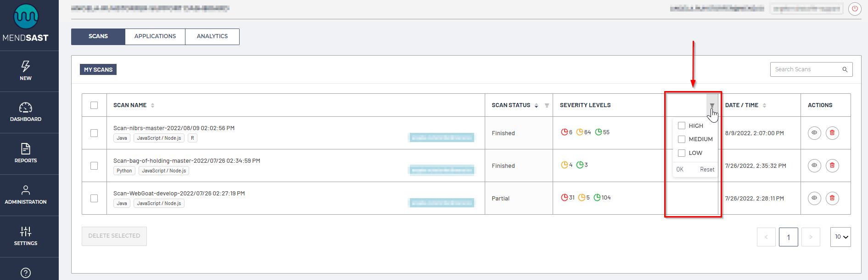This screenshot has width=868, height=280.
Task: Click the Search Scans input field
Action: [806, 69]
